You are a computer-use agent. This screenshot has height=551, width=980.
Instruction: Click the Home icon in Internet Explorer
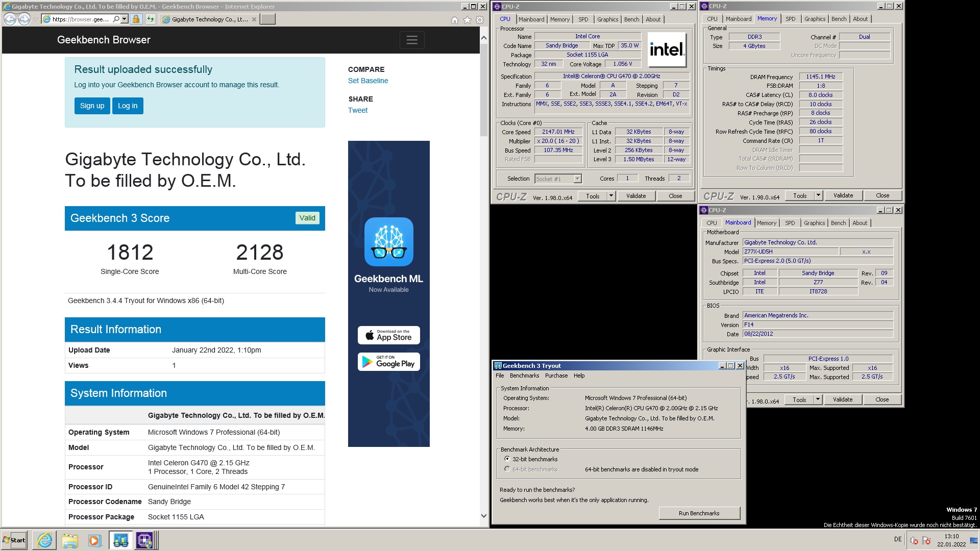pos(454,20)
